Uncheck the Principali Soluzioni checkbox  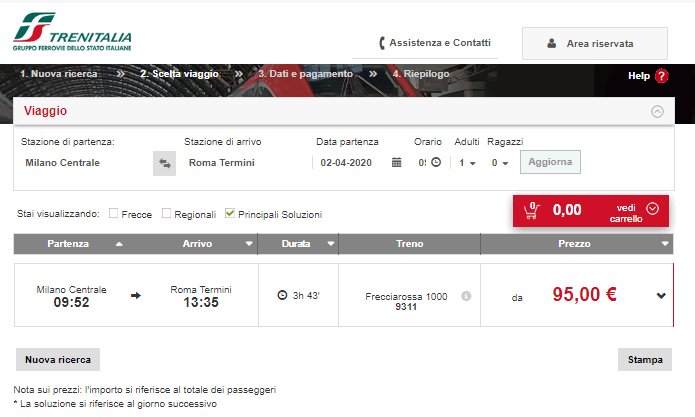230,213
